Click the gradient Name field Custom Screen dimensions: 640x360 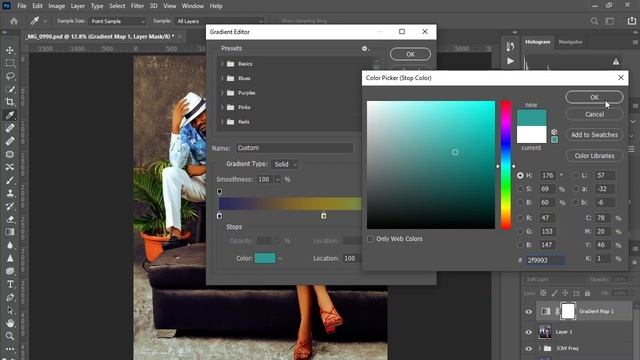coord(294,148)
